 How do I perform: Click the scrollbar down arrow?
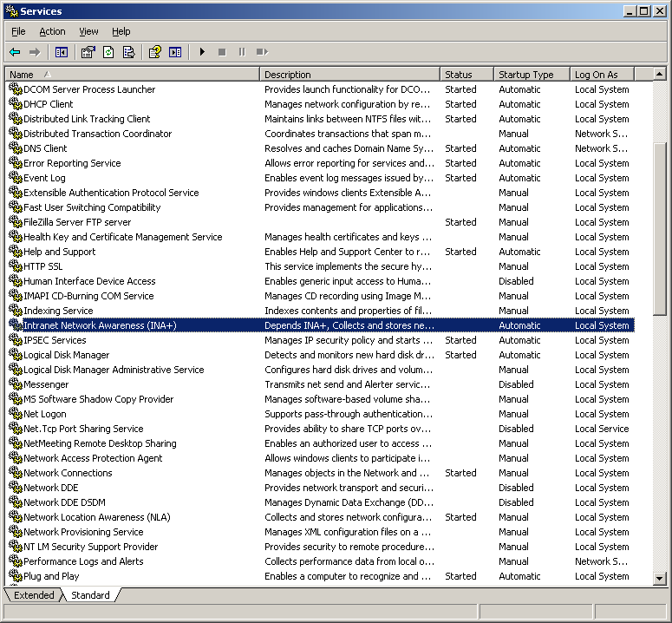[660, 579]
